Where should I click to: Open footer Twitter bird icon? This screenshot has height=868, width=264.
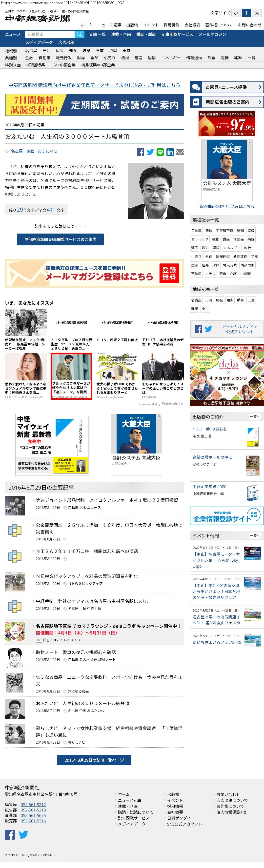[23, 834]
